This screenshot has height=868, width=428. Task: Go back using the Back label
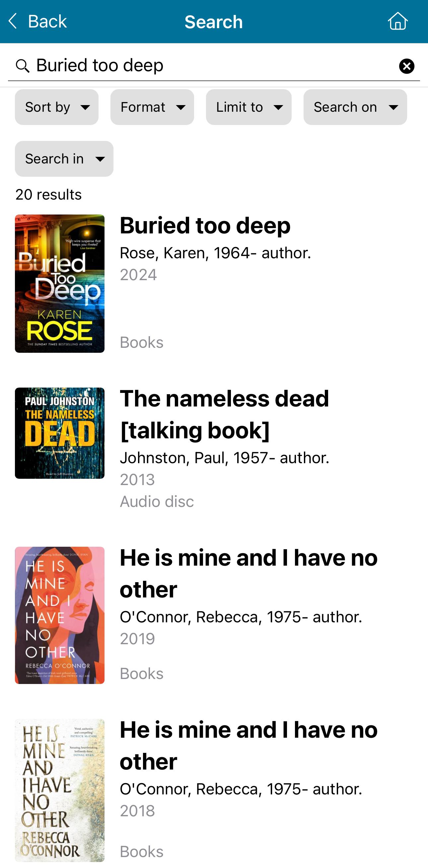tap(47, 22)
